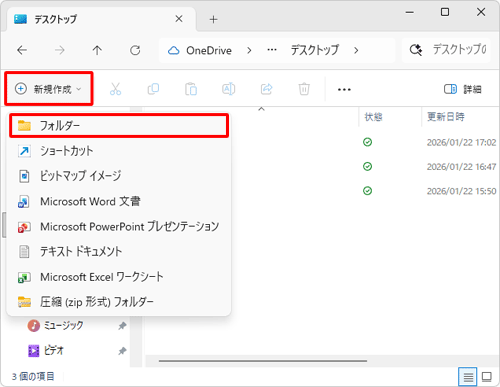
Task: Click the Copy icon in toolbar
Action: [x=153, y=89]
